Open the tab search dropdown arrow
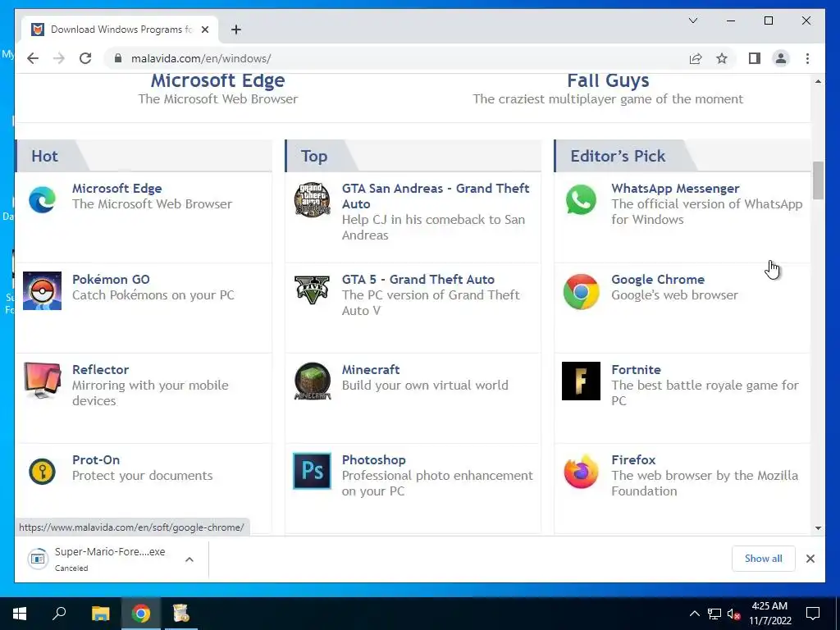 pyautogui.click(x=692, y=21)
